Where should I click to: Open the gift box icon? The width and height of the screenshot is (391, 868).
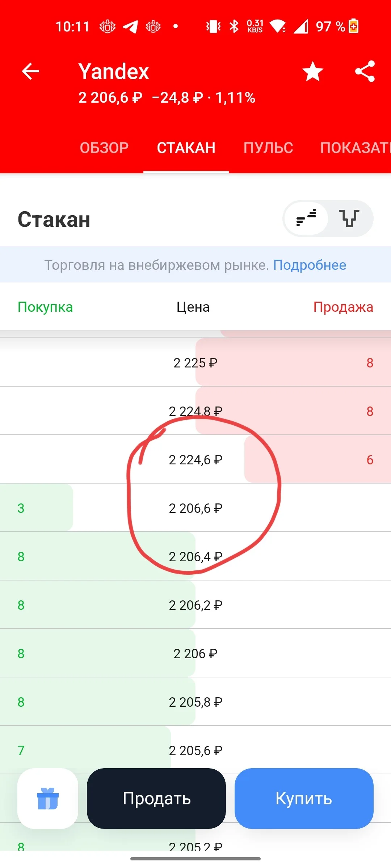tap(48, 798)
